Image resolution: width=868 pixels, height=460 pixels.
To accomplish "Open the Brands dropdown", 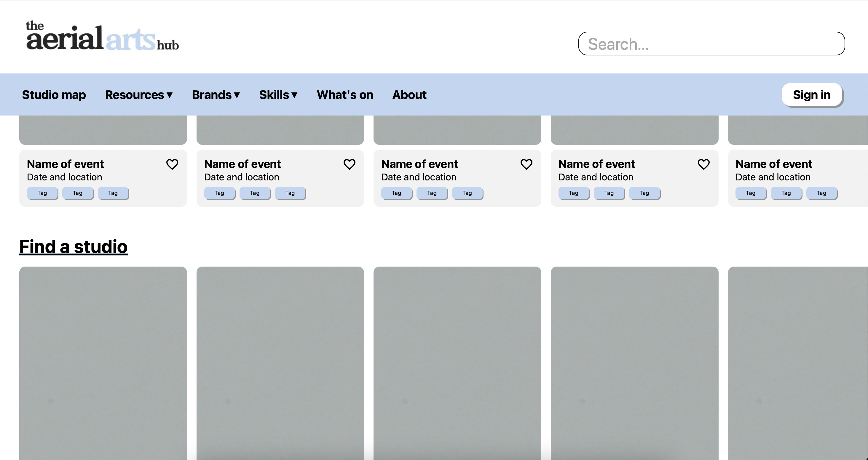I will [x=216, y=94].
